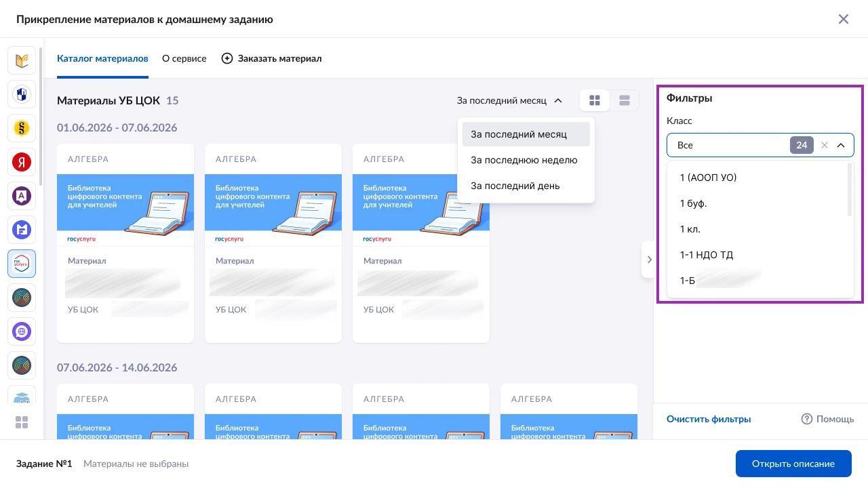868x488 pixels.
Task: Open the О сервисе tab
Action: click(184, 58)
